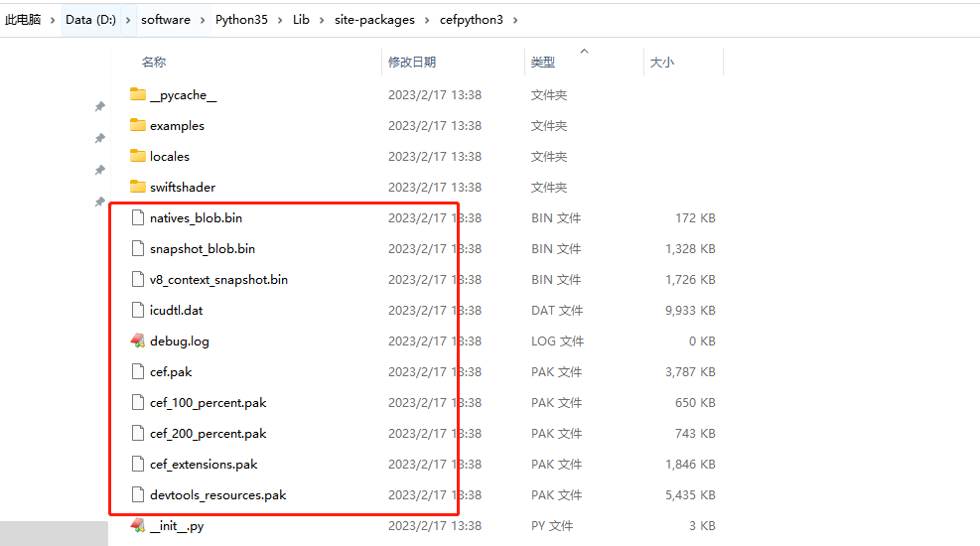Click the 1,726 KB size cell
The image size is (980, 546).
pos(690,279)
